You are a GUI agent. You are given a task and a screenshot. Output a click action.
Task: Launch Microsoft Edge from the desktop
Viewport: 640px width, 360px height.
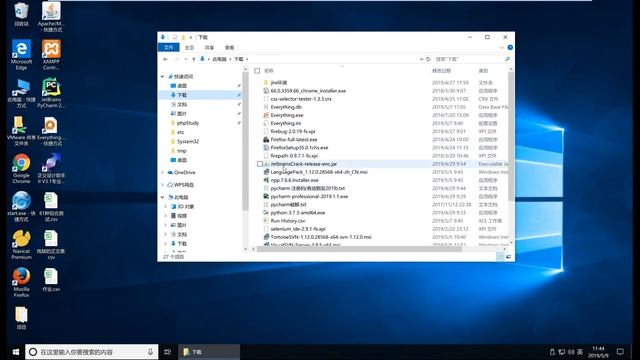21,54
